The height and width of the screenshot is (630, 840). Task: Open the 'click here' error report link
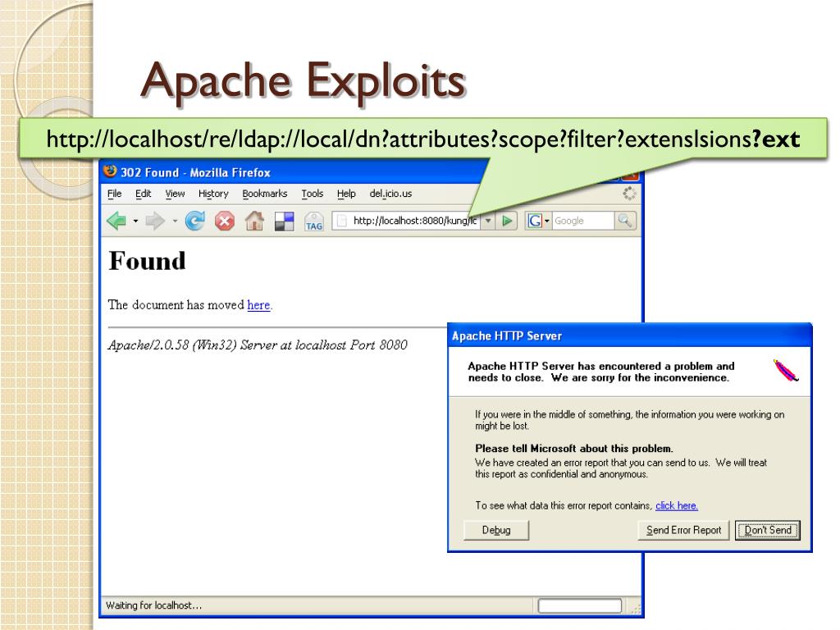(x=677, y=505)
